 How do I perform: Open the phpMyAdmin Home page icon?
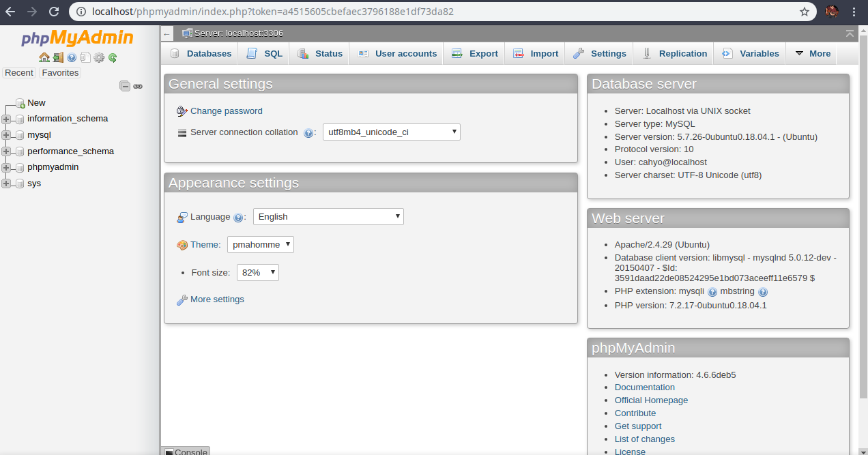pos(44,57)
